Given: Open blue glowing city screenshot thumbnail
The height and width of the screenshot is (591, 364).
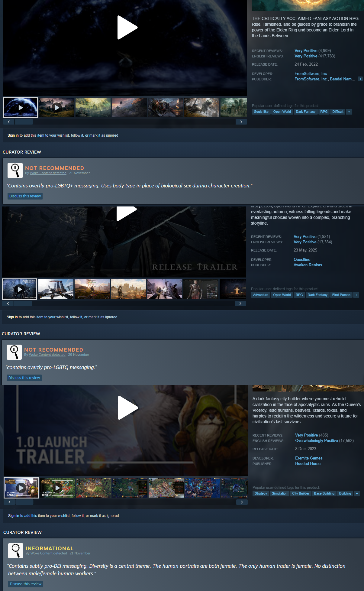Looking at the screenshot, I should coord(202,488).
